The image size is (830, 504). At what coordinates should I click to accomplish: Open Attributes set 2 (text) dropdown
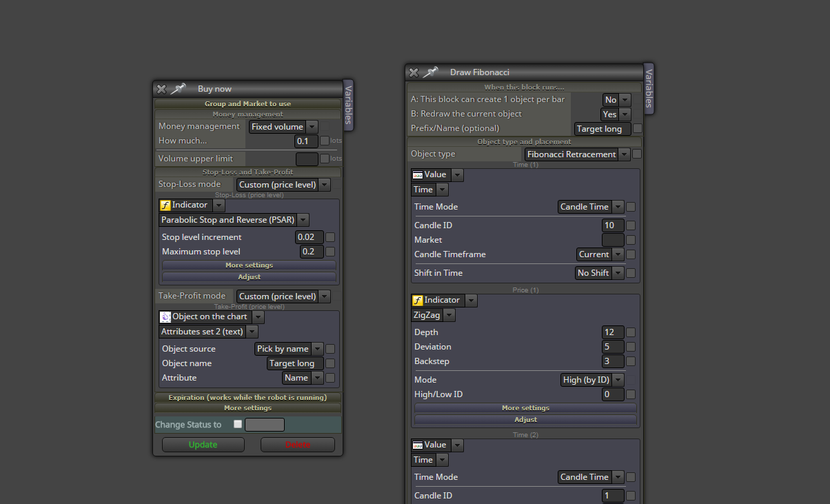pos(209,332)
